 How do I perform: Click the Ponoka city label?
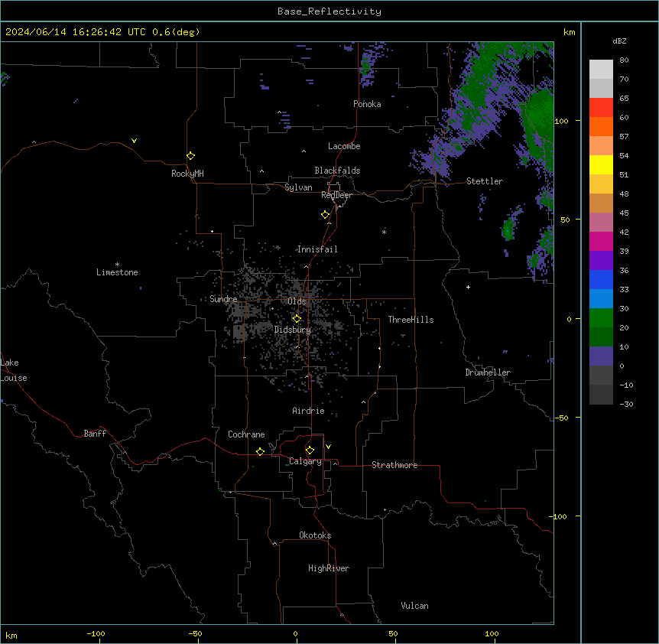tap(367, 104)
